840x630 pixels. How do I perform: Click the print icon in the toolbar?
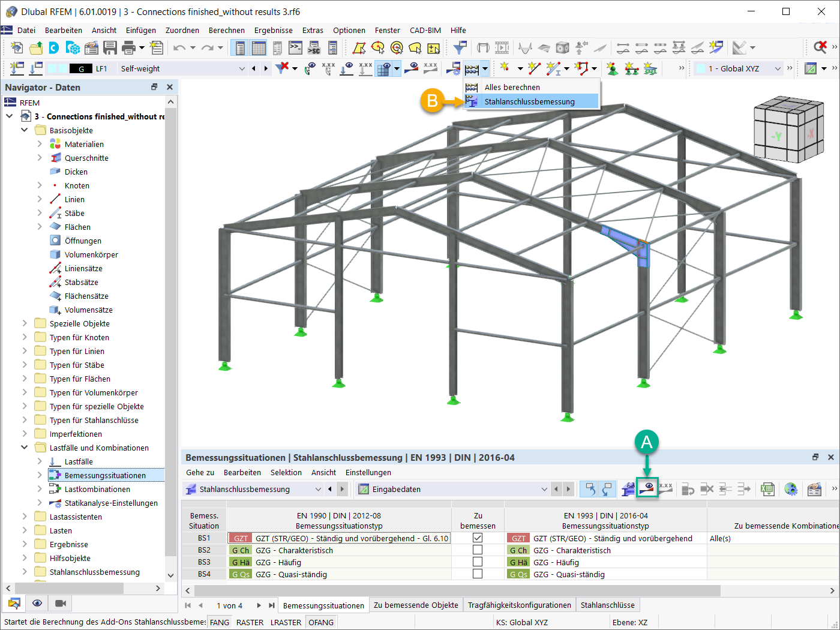(128, 48)
